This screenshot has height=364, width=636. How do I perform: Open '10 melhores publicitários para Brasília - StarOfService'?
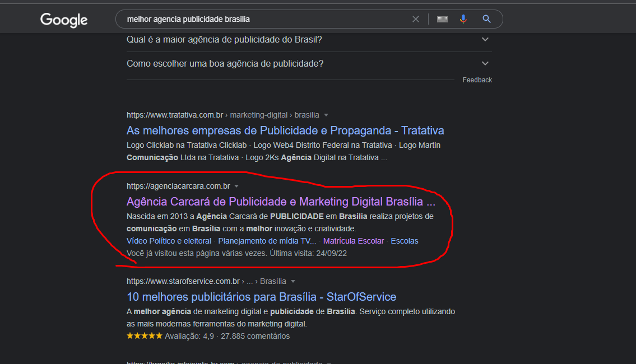(x=261, y=297)
